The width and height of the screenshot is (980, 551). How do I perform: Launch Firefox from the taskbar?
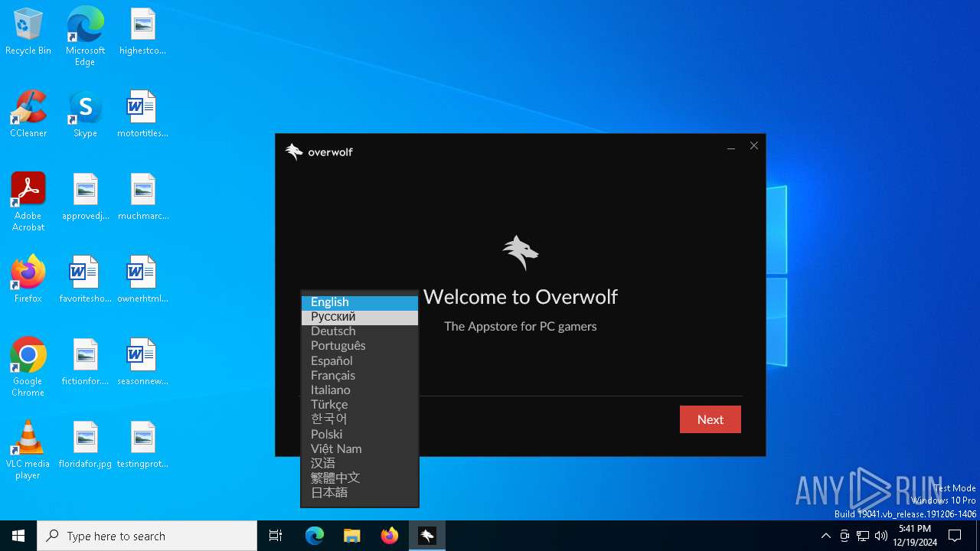(x=390, y=536)
